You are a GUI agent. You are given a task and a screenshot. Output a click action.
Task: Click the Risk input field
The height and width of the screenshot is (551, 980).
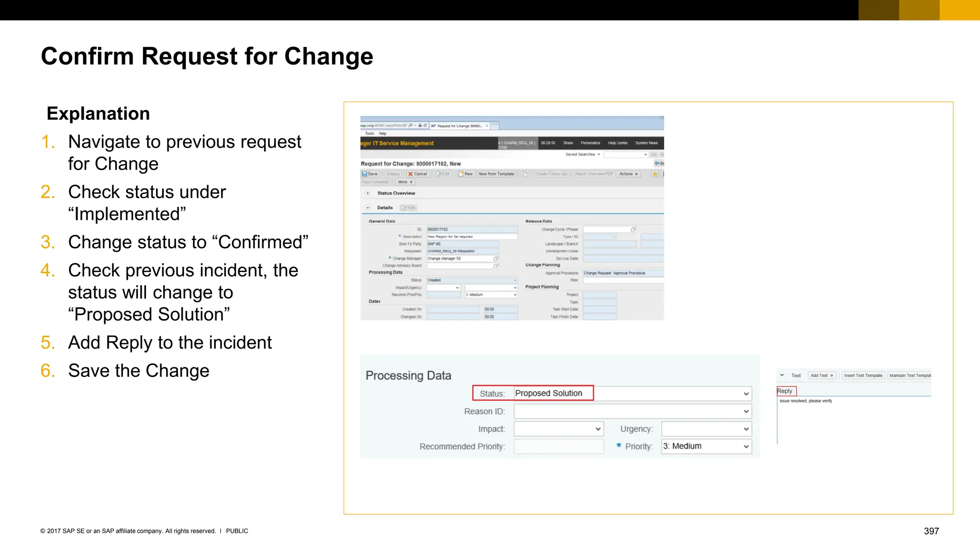pyautogui.click(x=623, y=280)
